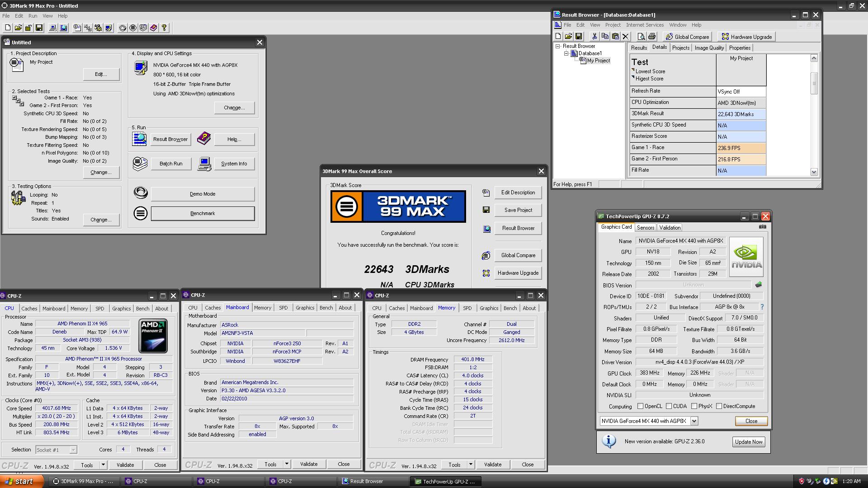The width and height of the screenshot is (868, 488).
Task: Switch to Image Quality tab in Result Browser
Action: pyautogui.click(x=709, y=48)
